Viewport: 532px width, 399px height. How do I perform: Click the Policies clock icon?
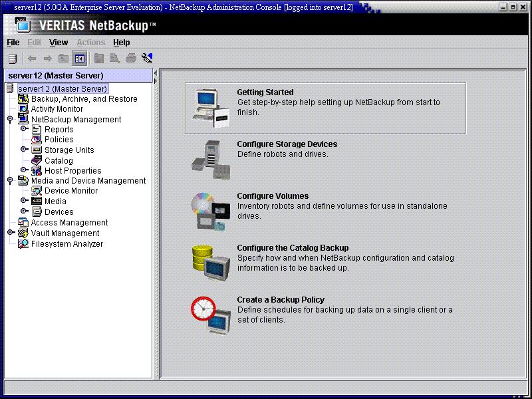(37, 140)
